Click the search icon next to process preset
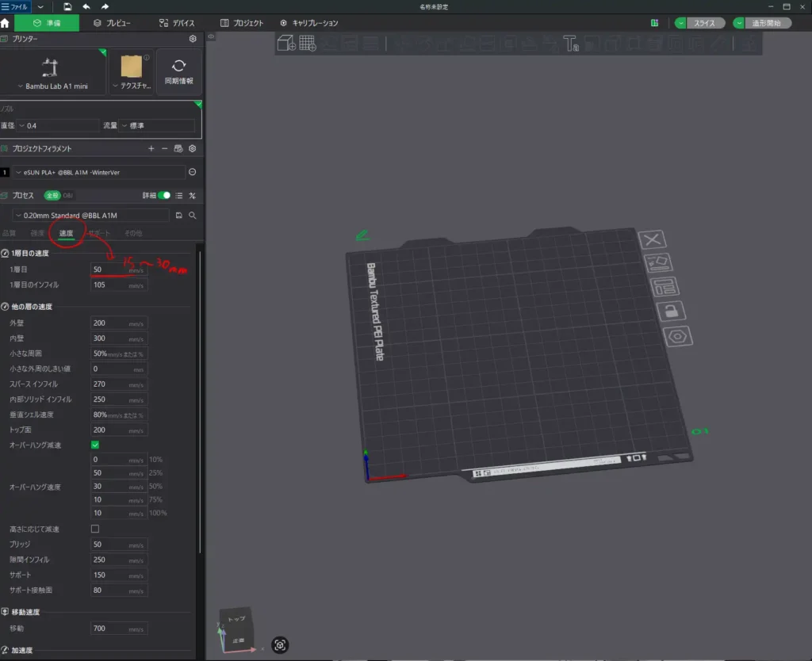This screenshot has height=661, width=812. click(192, 215)
